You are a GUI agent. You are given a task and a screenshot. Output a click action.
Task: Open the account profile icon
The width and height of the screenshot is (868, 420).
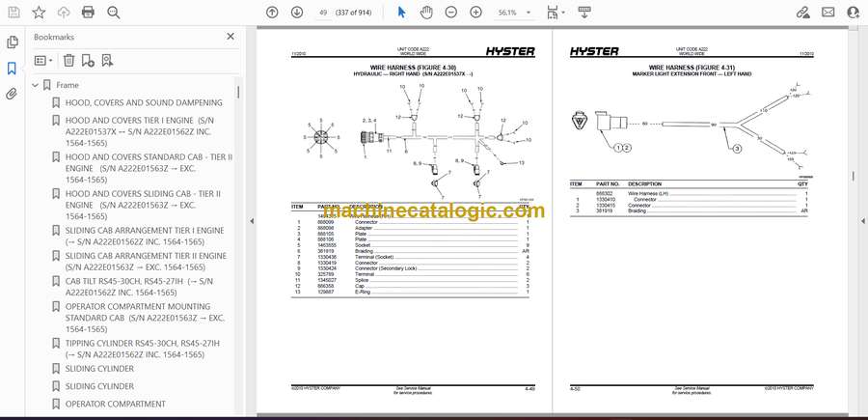[x=854, y=13]
